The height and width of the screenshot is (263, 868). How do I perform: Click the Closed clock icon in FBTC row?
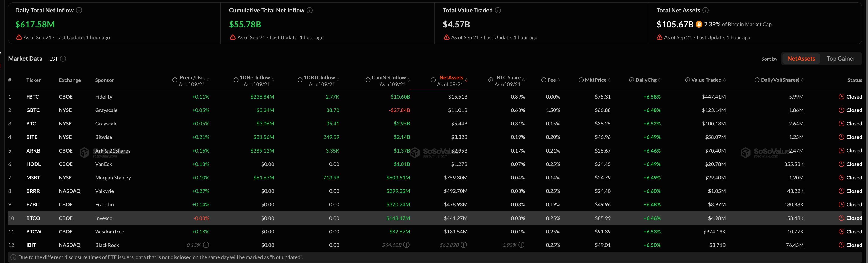841,97
